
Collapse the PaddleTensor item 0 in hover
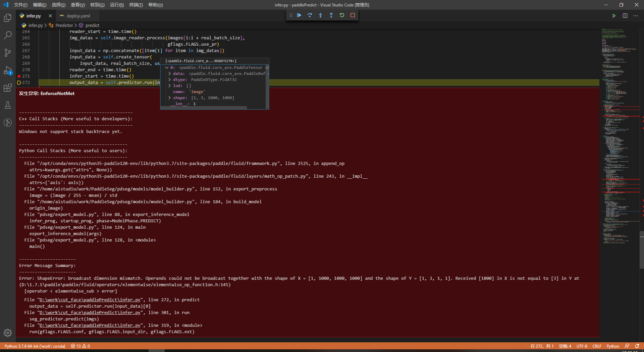(x=167, y=68)
